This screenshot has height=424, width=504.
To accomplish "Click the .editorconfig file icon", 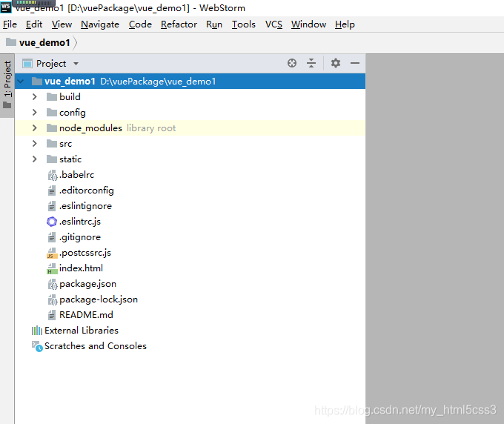I will pos(51,191).
